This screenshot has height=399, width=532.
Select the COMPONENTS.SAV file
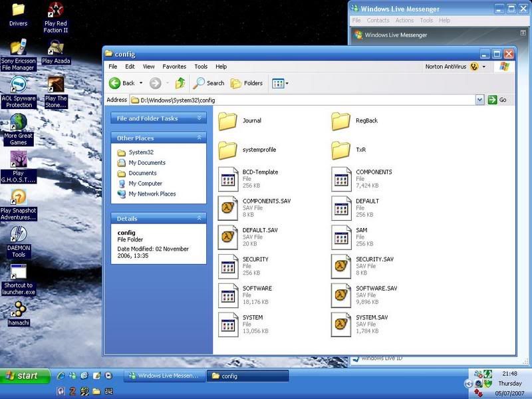click(x=255, y=208)
